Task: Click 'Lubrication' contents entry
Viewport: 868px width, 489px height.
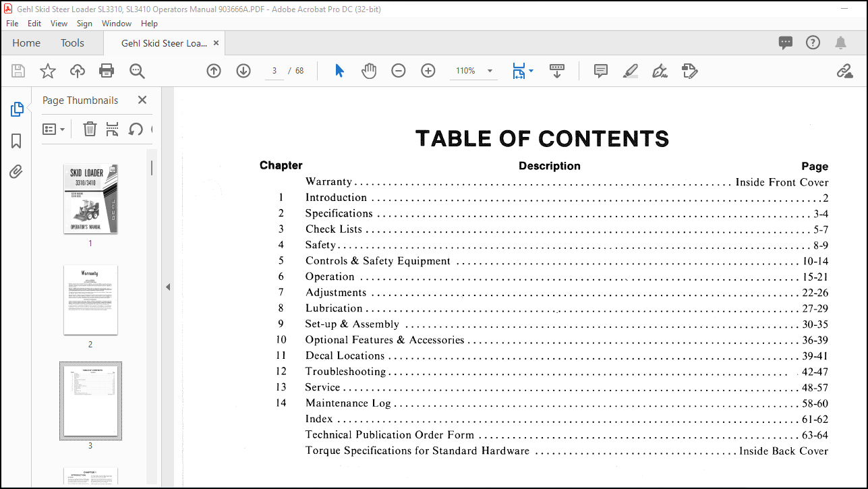Action: pos(334,308)
